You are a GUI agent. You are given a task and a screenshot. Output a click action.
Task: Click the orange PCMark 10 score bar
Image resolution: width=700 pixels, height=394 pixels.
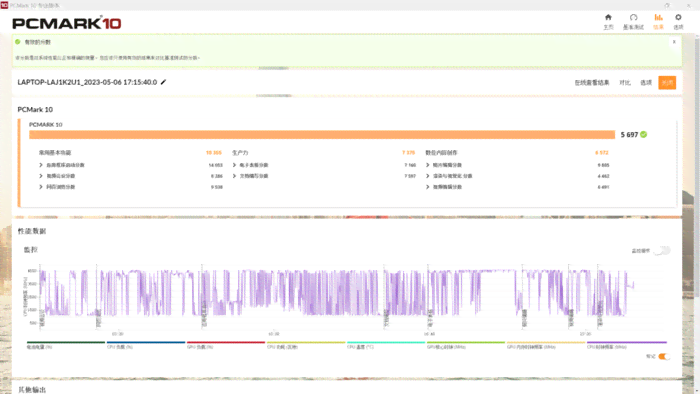pyautogui.click(x=322, y=134)
